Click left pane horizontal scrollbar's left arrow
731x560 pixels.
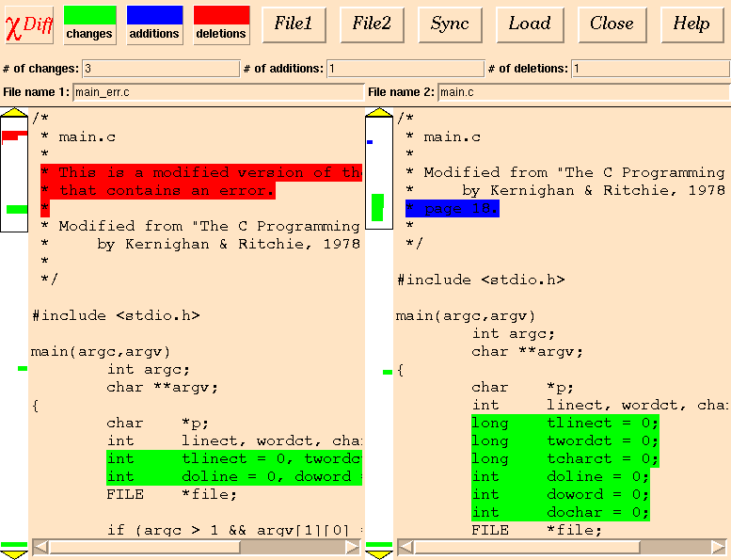pyautogui.click(x=40, y=547)
